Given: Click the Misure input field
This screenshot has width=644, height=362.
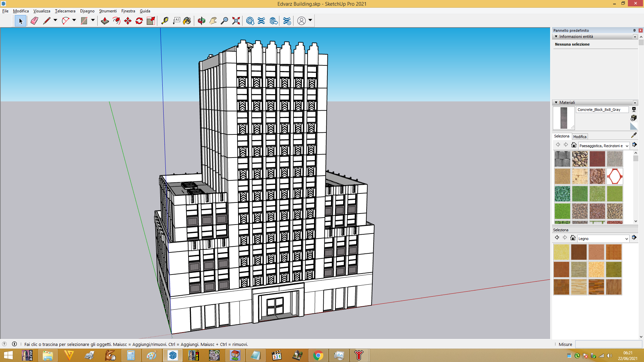Looking at the screenshot, I should pos(608,344).
